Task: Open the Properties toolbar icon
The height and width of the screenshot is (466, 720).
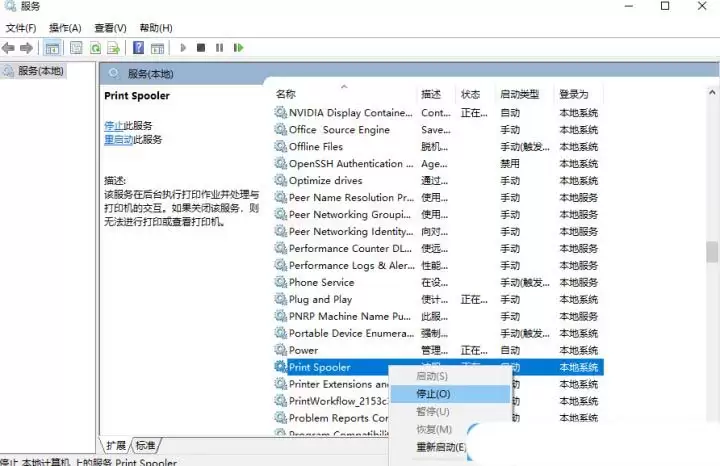Action: [76, 48]
